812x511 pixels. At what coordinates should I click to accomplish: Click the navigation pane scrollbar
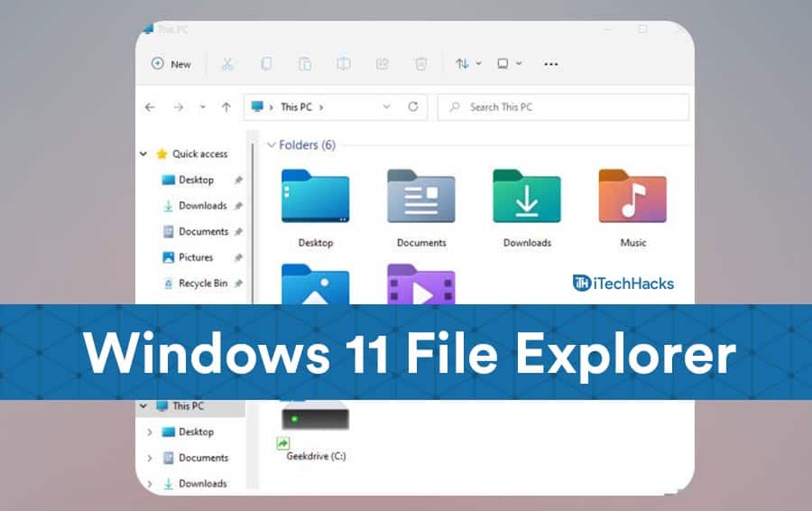click(x=253, y=223)
